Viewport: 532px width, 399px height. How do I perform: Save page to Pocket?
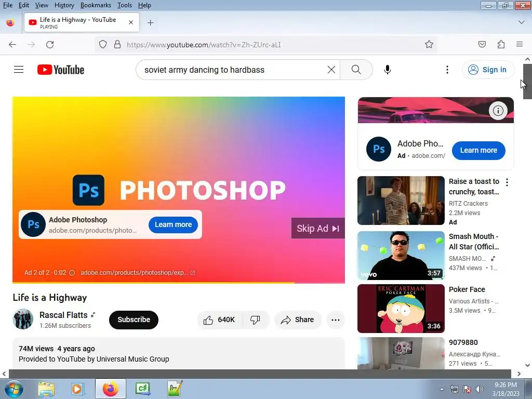482,45
